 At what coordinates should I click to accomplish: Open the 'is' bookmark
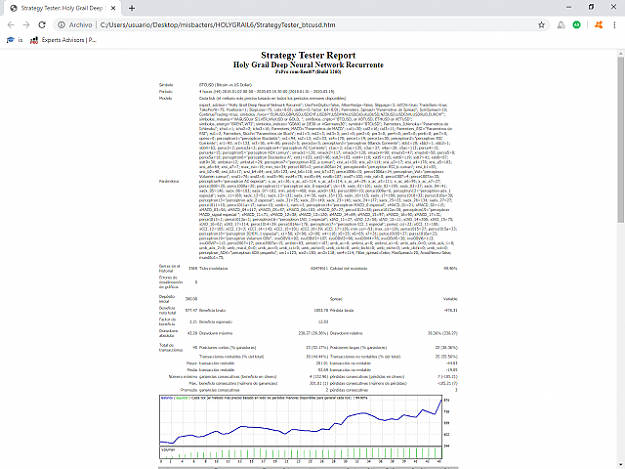[15, 40]
